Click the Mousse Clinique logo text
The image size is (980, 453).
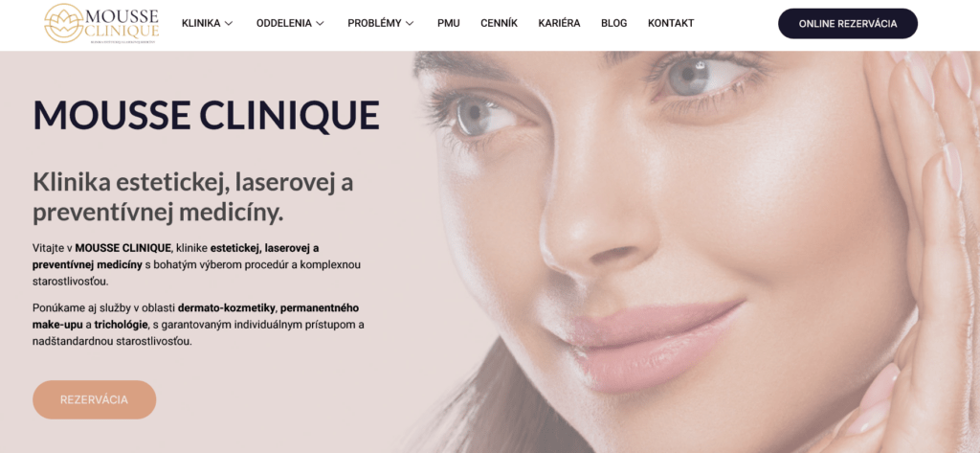tap(122, 23)
